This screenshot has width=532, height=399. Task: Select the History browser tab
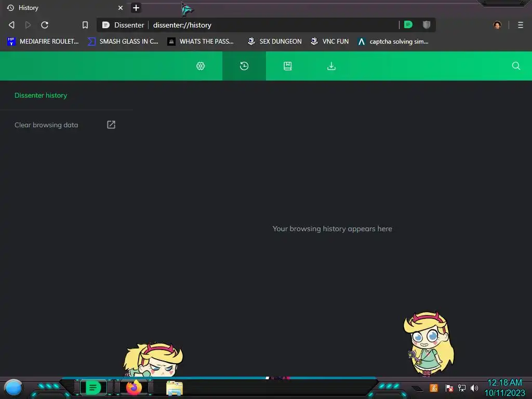(x=64, y=8)
